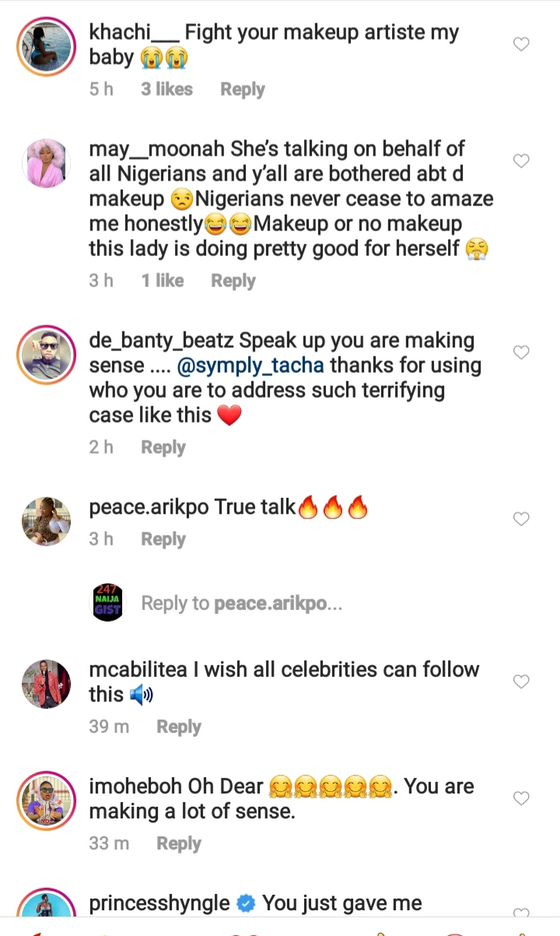560x936 pixels.
Task: View '3 likes' on khachi___'s comment
Action: [166, 89]
